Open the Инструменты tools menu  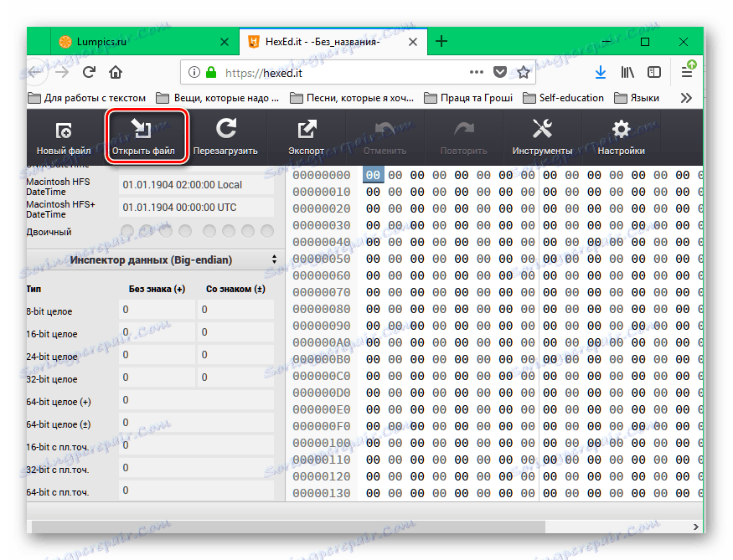coord(542,136)
